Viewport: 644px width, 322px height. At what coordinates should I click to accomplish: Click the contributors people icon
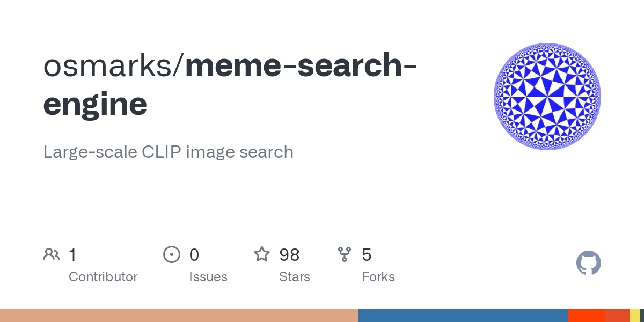(52, 254)
